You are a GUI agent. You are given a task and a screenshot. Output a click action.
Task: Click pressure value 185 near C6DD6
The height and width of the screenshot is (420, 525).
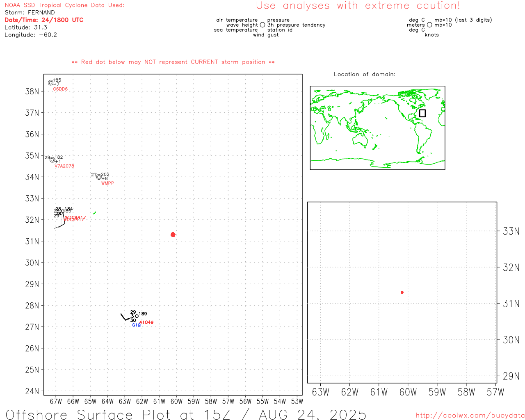pyautogui.click(x=57, y=80)
